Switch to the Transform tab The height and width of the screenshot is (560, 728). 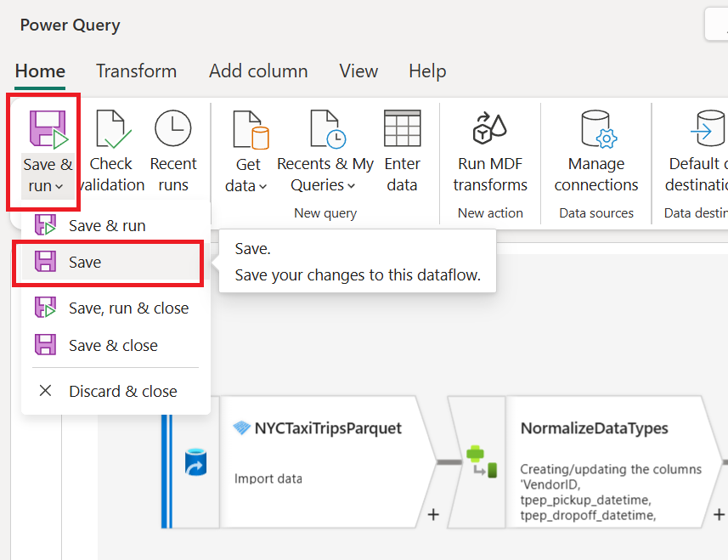pyautogui.click(x=136, y=71)
